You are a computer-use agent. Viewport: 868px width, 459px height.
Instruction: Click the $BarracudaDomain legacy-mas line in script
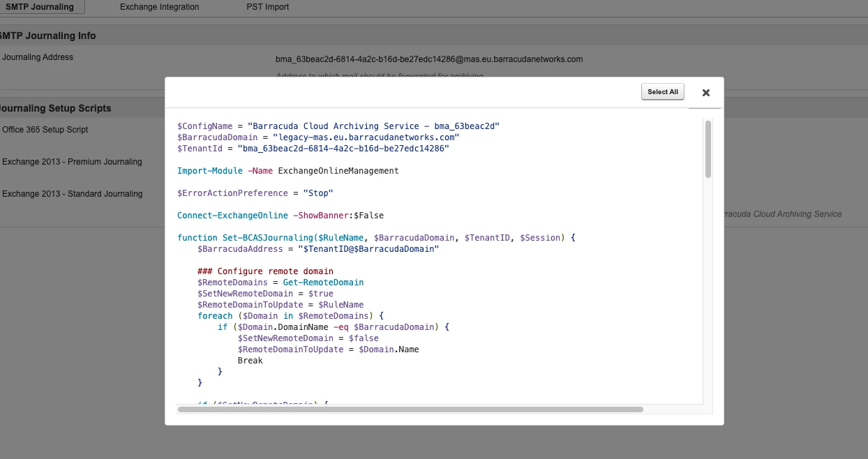pos(318,137)
